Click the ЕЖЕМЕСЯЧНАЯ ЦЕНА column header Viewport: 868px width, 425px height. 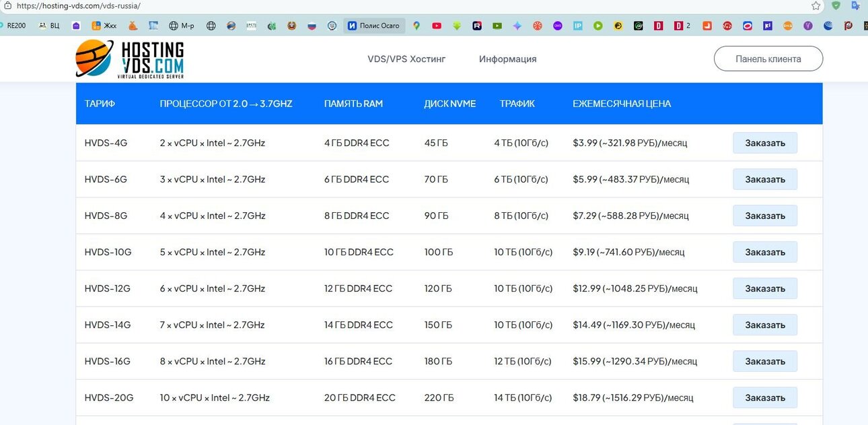[x=622, y=104]
